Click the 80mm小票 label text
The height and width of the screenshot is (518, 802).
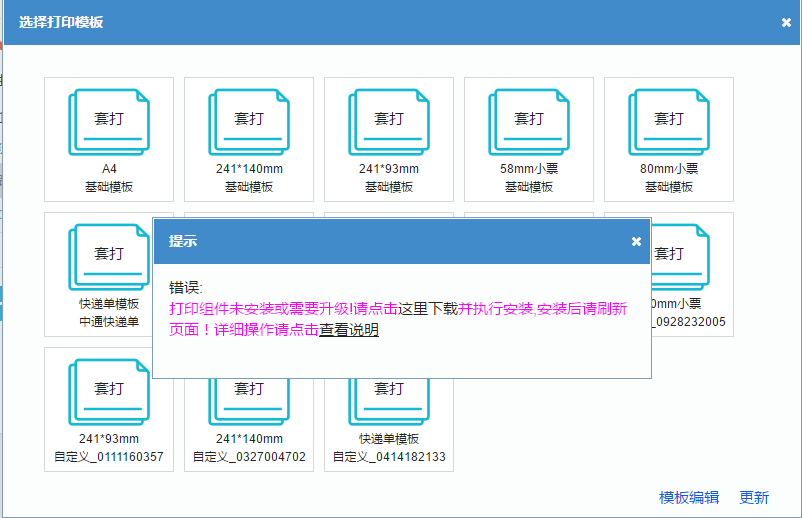click(x=669, y=169)
